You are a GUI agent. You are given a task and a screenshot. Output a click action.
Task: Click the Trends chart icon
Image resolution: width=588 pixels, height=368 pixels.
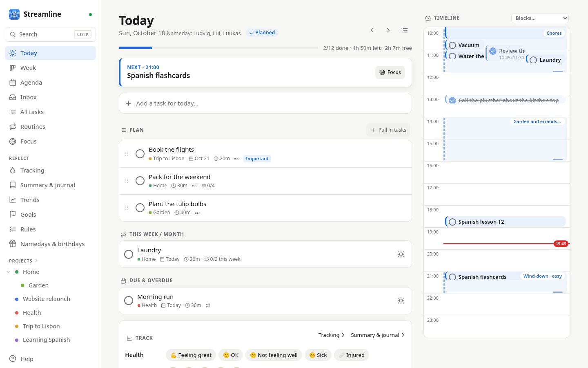tap(13, 200)
